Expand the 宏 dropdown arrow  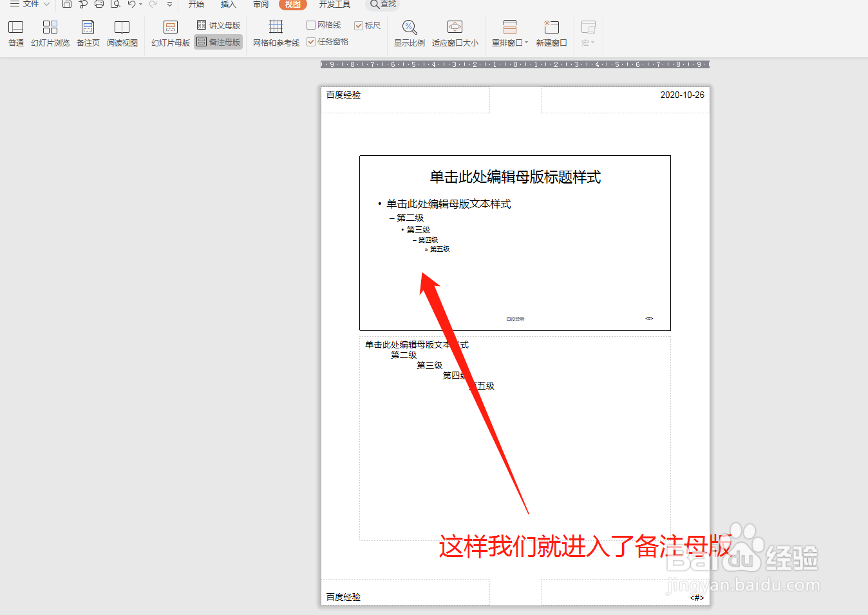coord(593,43)
